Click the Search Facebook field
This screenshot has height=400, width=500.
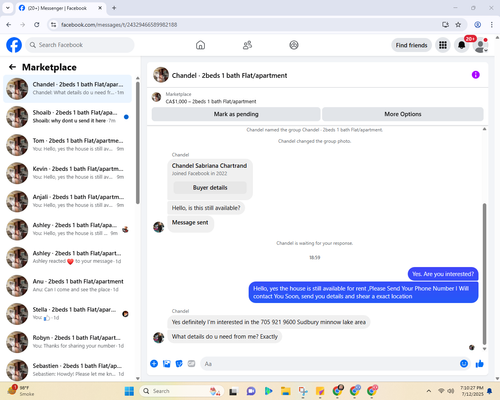[x=80, y=45]
